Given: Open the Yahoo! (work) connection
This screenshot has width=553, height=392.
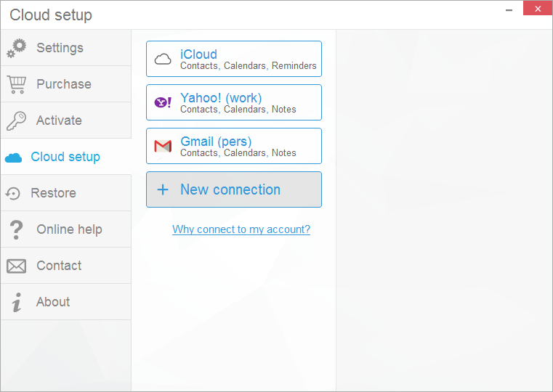Looking at the screenshot, I should [x=234, y=102].
